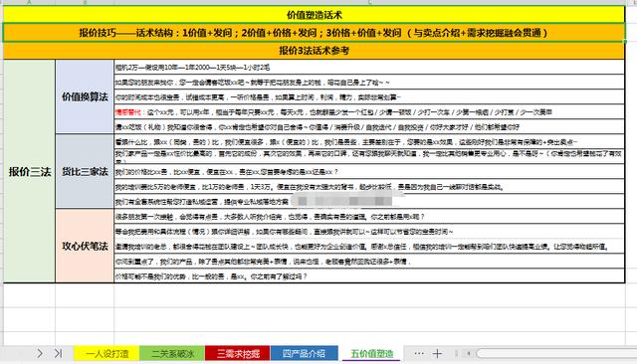Open the 二关系破冰 sheet tab
The height and width of the screenshot is (364, 637).
pos(172,353)
